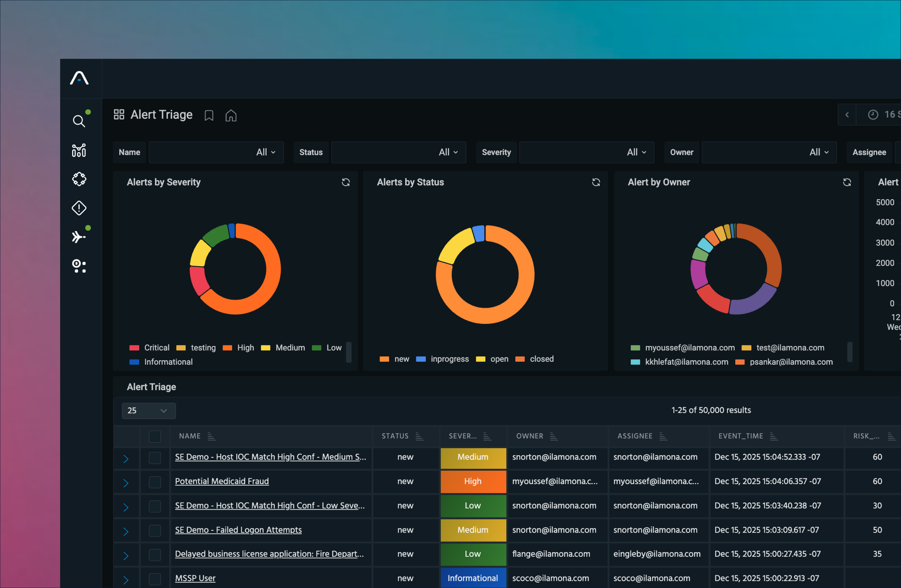Open the Potential Medicaid Fraud alert link
901x588 pixels.
(x=222, y=481)
